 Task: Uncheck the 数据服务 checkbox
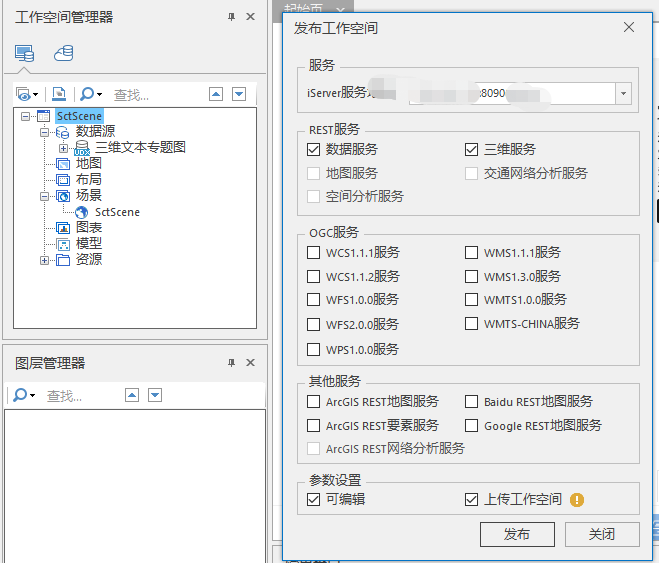314,150
